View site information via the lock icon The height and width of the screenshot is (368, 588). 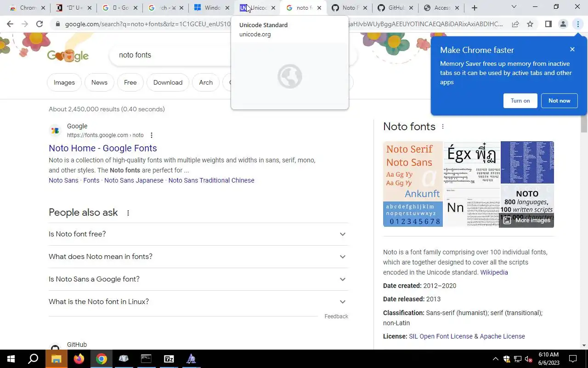pos(57,24)
